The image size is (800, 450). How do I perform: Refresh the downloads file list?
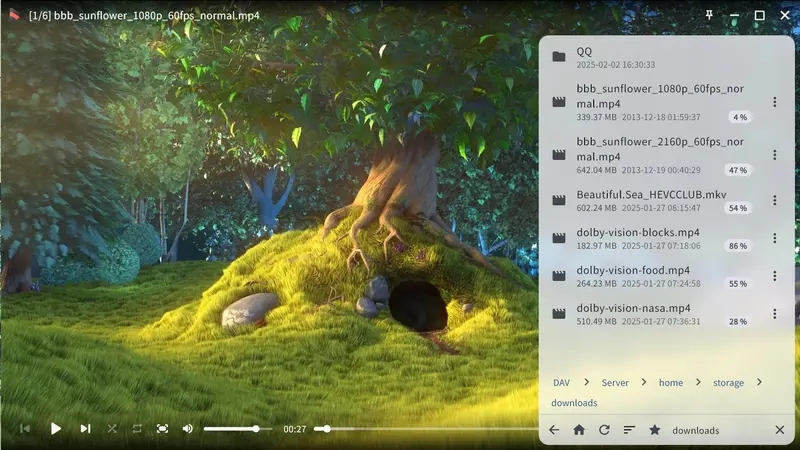[x=604, y=430]
